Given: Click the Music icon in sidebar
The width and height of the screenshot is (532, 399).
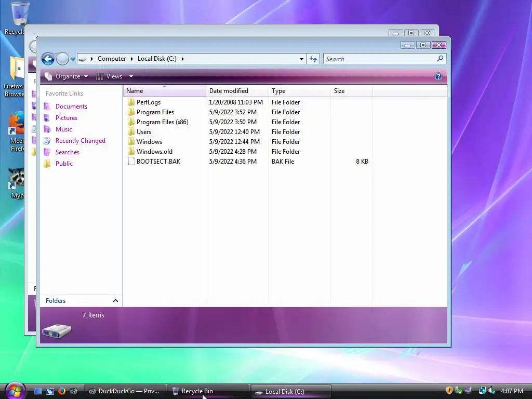Looking at the screenshot, I should [47, 129].
